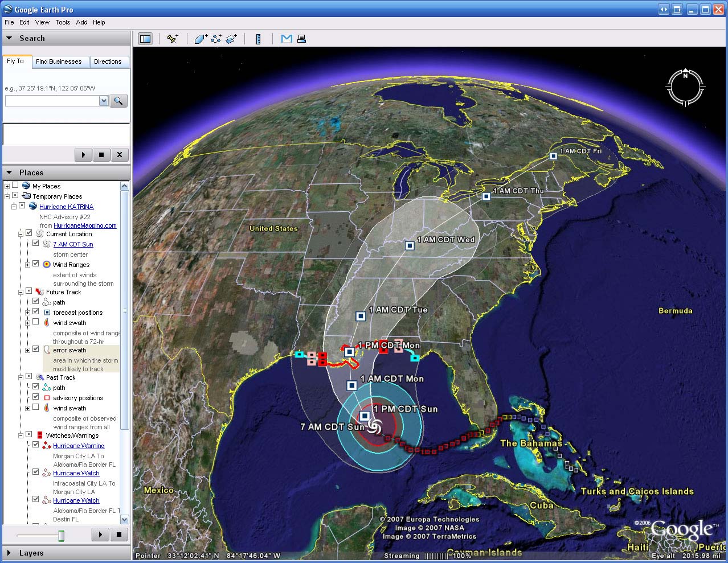
Task: Click the error swath icon in Places
Action: [47, 350]
